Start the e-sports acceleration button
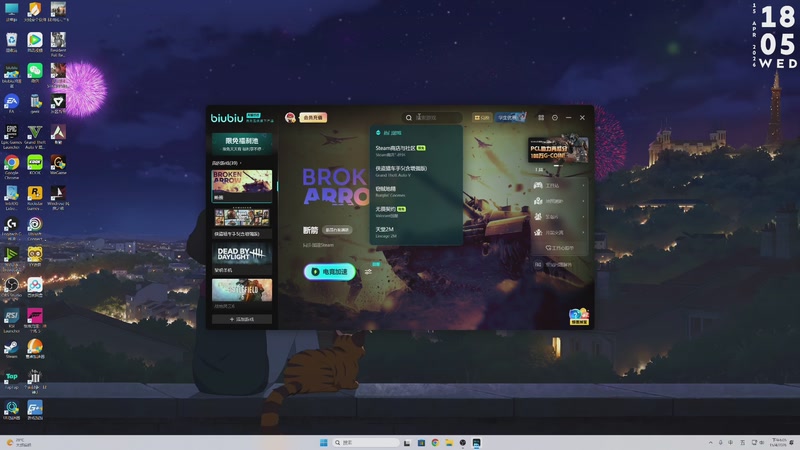Screen dimensions: 800x450 pyautogui.click(x=330, y=272)
